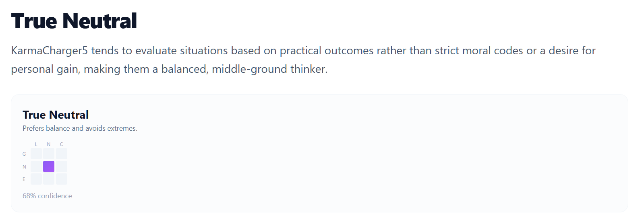Select the Chaotic Good grid cell
The image size is (644, 216).
click(x=62, y=154)
